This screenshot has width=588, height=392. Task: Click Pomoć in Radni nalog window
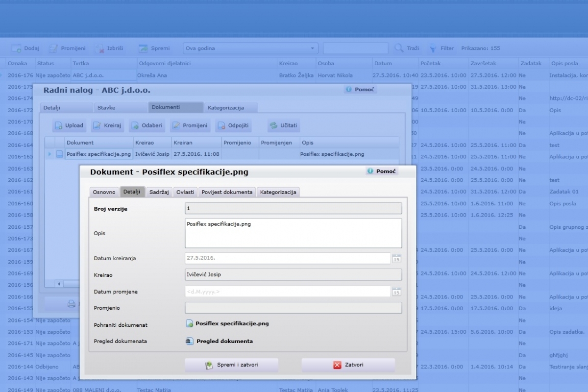361,90
